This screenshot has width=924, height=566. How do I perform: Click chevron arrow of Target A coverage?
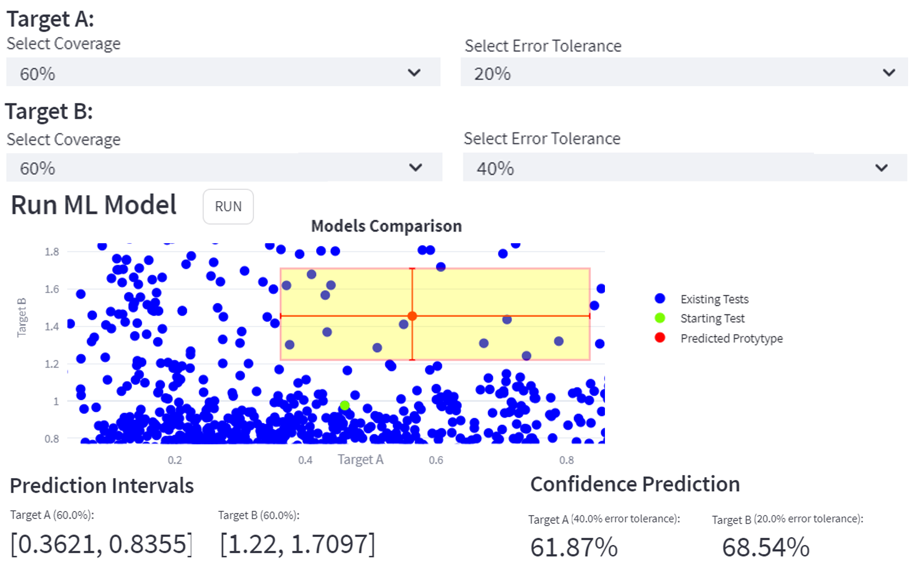coord(414,72)
